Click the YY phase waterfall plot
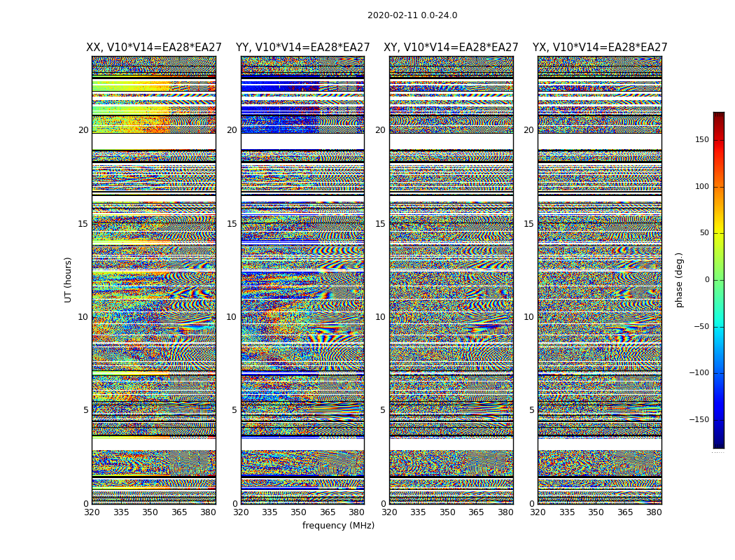Viewport: 735px width, 560px height. [x=303, y=280]
